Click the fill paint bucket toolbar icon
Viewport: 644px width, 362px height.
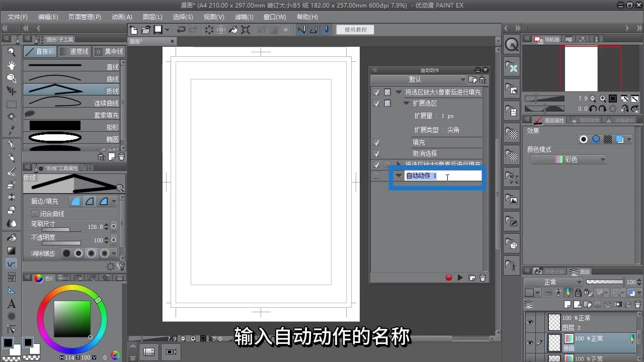(x=233, y=30)
